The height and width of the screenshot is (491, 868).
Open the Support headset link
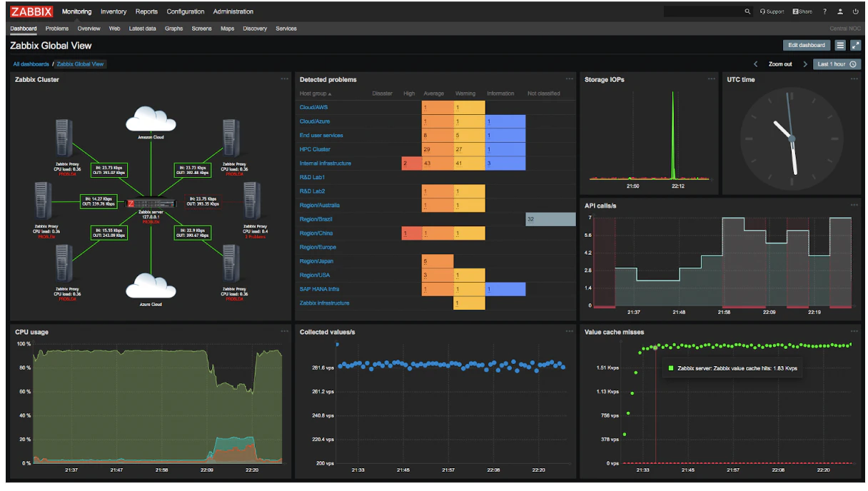click(x=772, y=11)
